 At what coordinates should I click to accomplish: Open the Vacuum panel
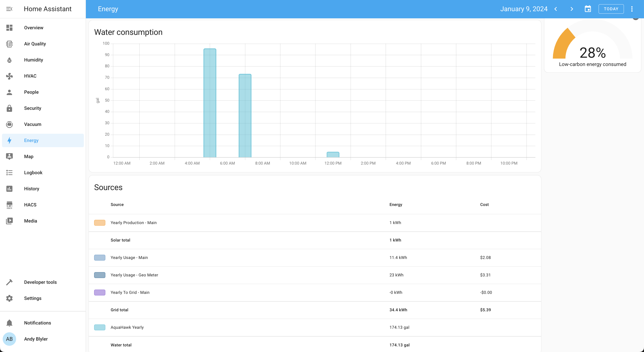[33, 124]
